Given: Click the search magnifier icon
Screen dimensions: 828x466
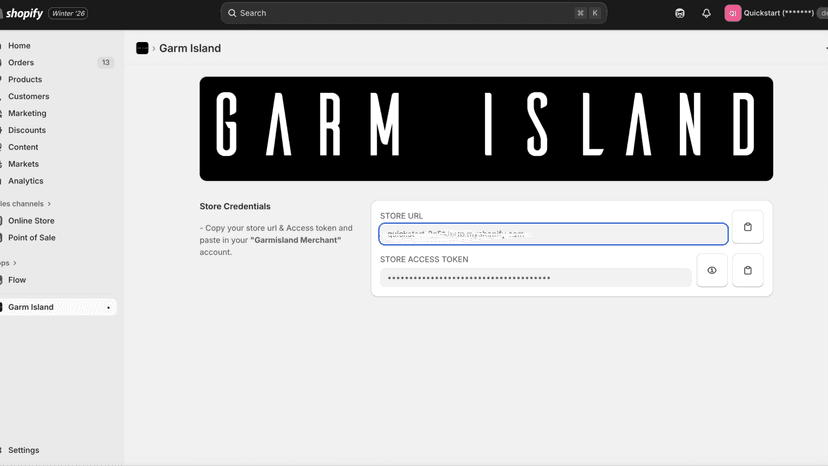Looking at the screenshot, I should pyautogui.click(x=232, y=13).
